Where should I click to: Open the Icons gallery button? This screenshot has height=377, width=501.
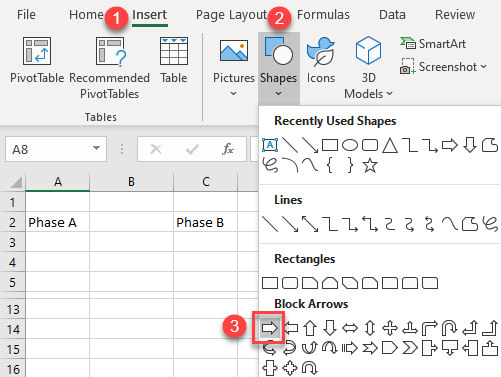click(x=321, y=60)
